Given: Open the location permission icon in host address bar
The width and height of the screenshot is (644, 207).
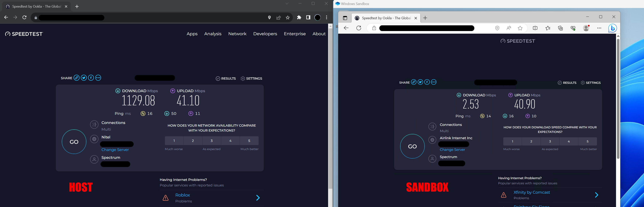Looking at the screenshot, I should [x=269, y=18].
